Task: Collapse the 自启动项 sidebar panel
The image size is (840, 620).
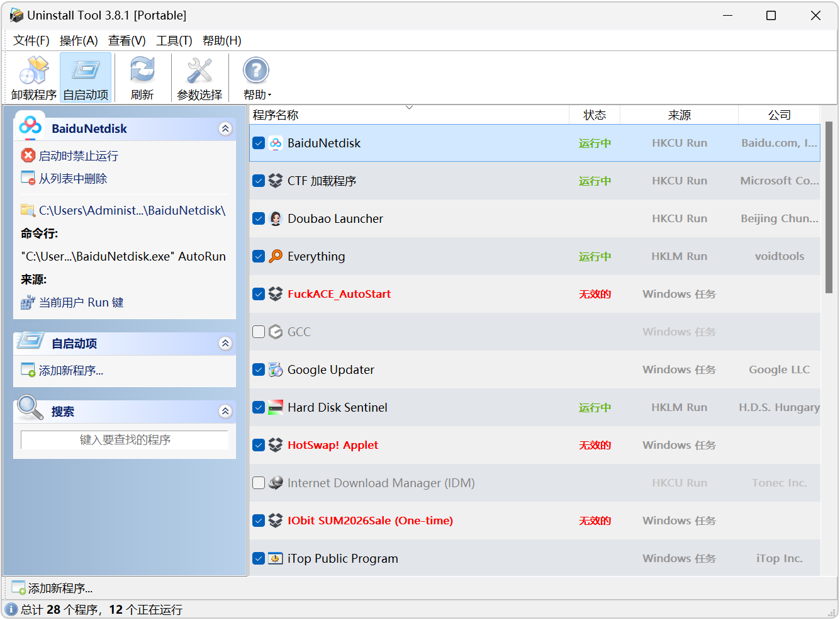Action: point(225,343)
